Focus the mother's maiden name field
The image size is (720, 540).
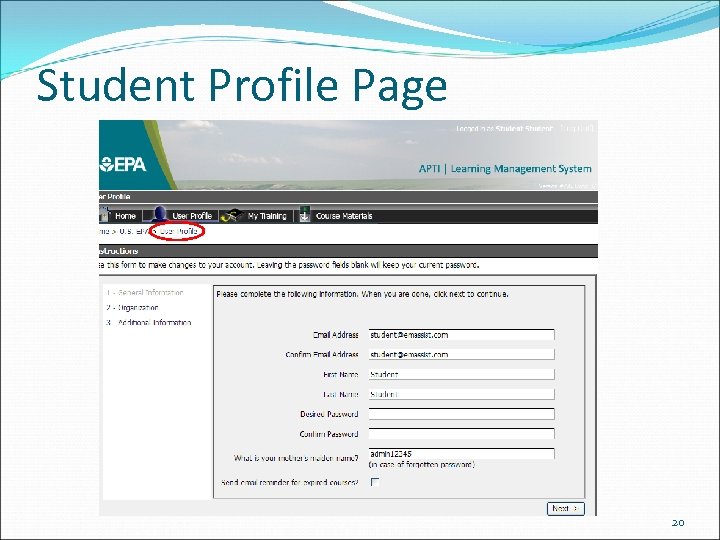[461, 454]
